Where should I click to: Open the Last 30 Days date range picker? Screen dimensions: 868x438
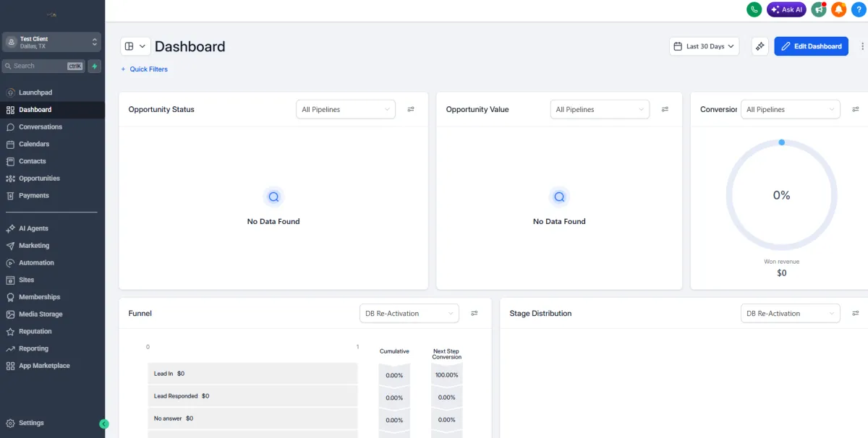704,46
